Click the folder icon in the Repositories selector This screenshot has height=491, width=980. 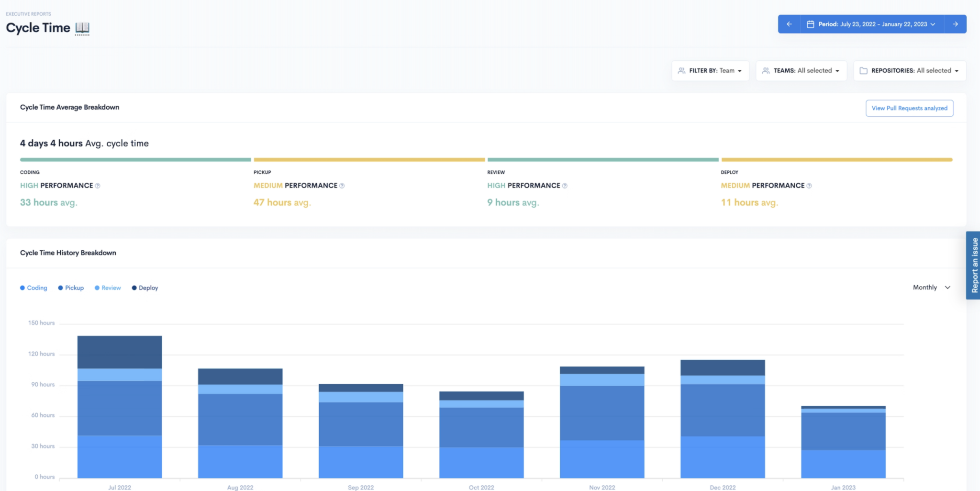863,70
